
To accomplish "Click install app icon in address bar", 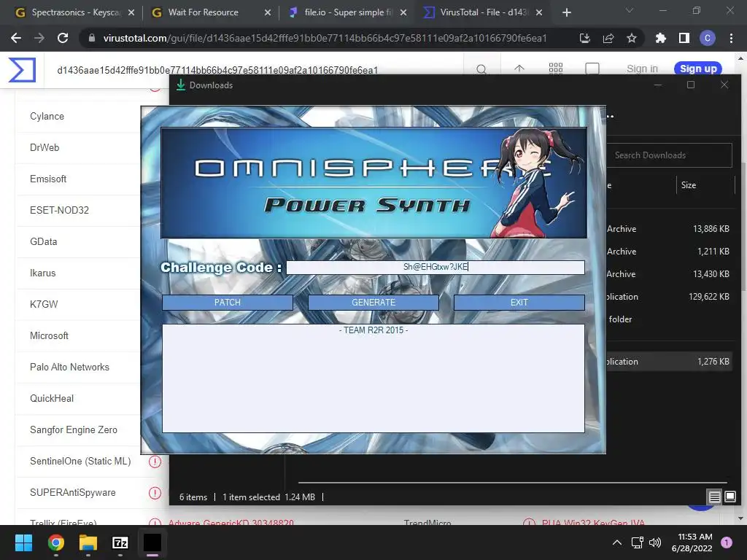I will click(584, 38).
